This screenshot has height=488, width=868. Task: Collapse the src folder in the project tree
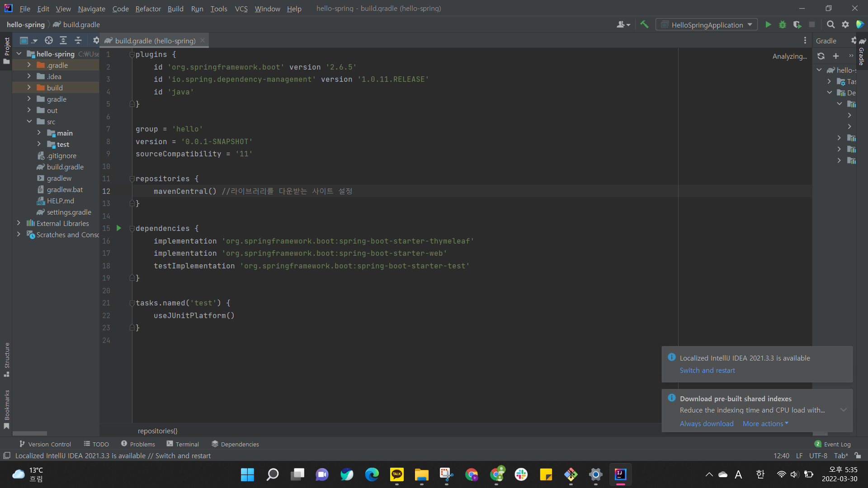click(29, 122)
